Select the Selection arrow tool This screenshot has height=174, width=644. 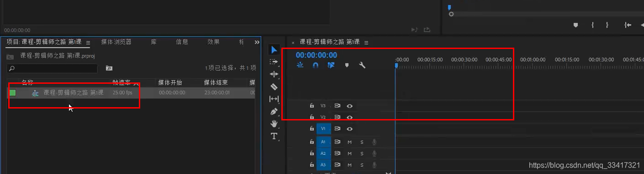point(274,49)
